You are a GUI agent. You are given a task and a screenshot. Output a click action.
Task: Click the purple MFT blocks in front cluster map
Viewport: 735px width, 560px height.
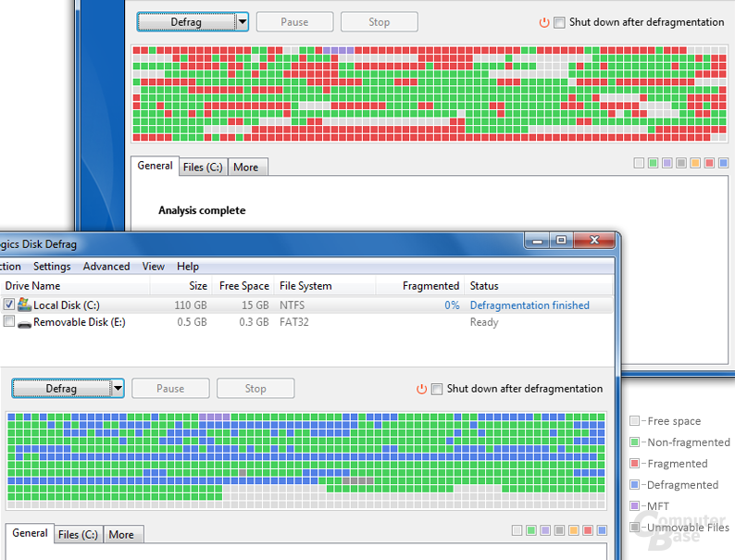point(214,417)
